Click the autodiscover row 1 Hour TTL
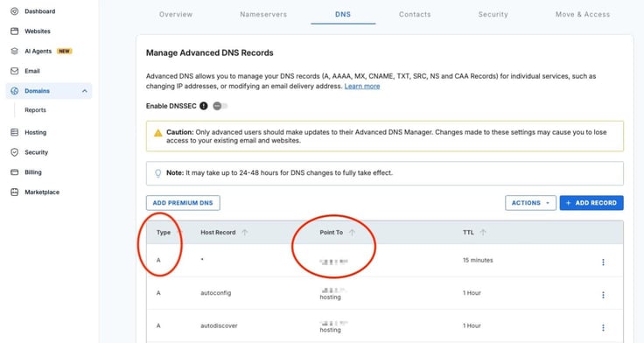Image resolution: width=644 pixels, height=343 pixels. pyautogui.click(x=472, y=325)
